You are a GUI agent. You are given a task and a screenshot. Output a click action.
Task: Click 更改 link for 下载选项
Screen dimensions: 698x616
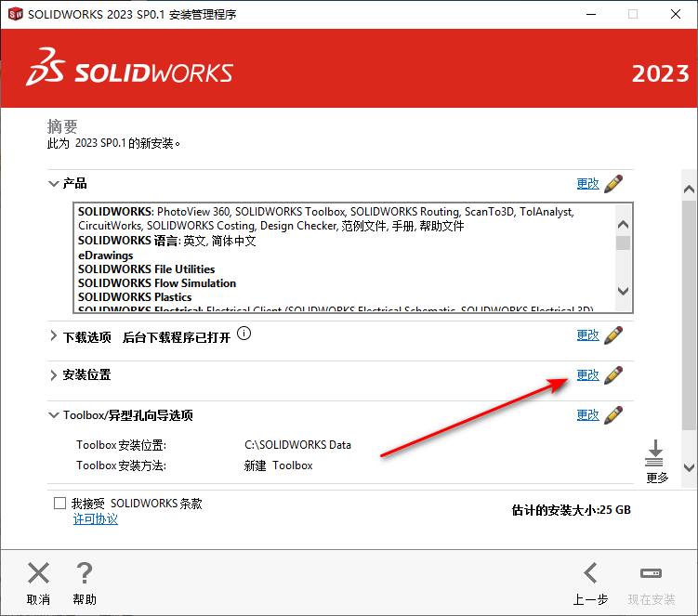click(x=587, y=335)
